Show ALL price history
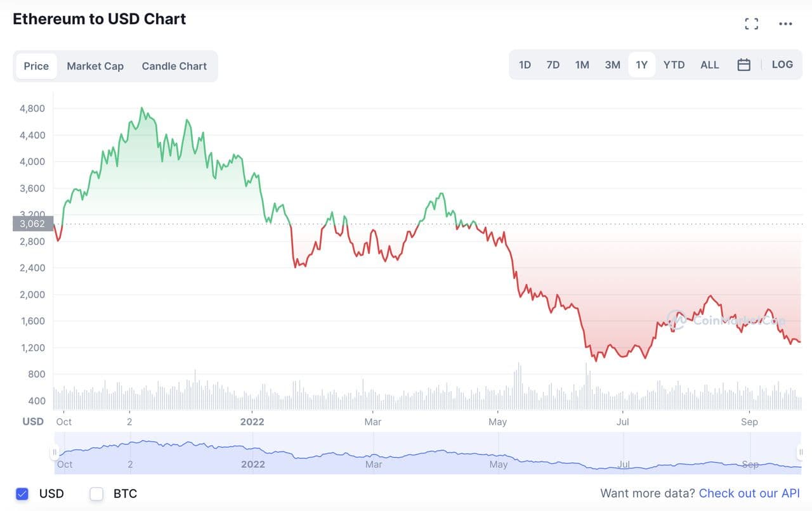812x511 pixels. [710, 65]
